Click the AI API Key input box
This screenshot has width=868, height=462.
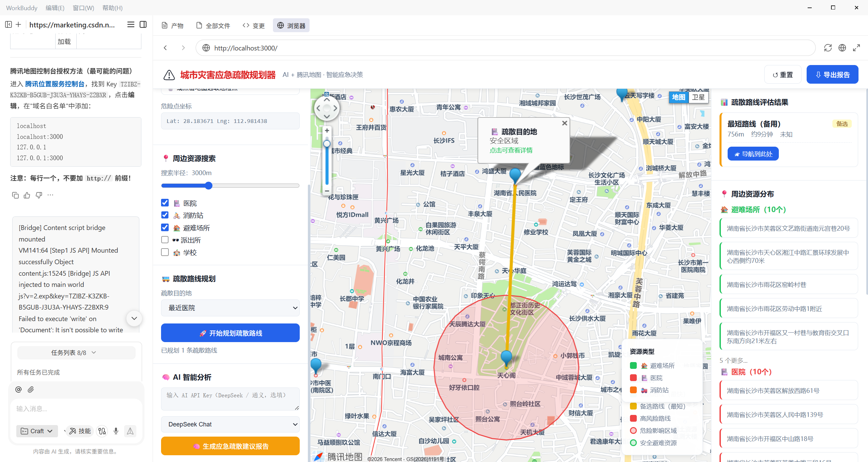point(230,399)
